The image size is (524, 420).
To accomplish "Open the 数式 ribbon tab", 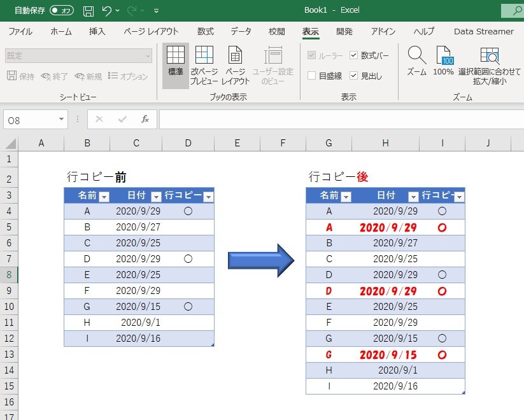I will click(205, 31).
